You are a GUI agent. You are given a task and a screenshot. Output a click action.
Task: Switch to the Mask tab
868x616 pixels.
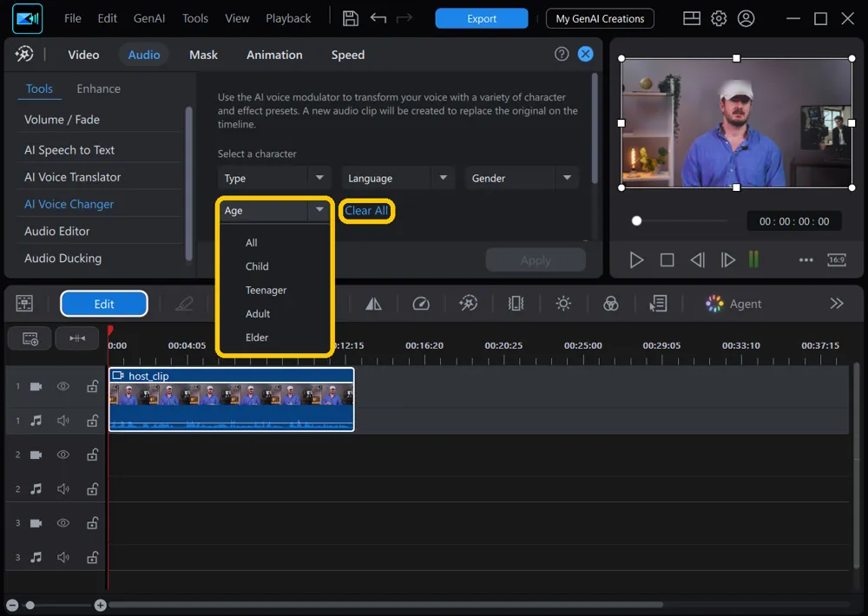(203, 55)
